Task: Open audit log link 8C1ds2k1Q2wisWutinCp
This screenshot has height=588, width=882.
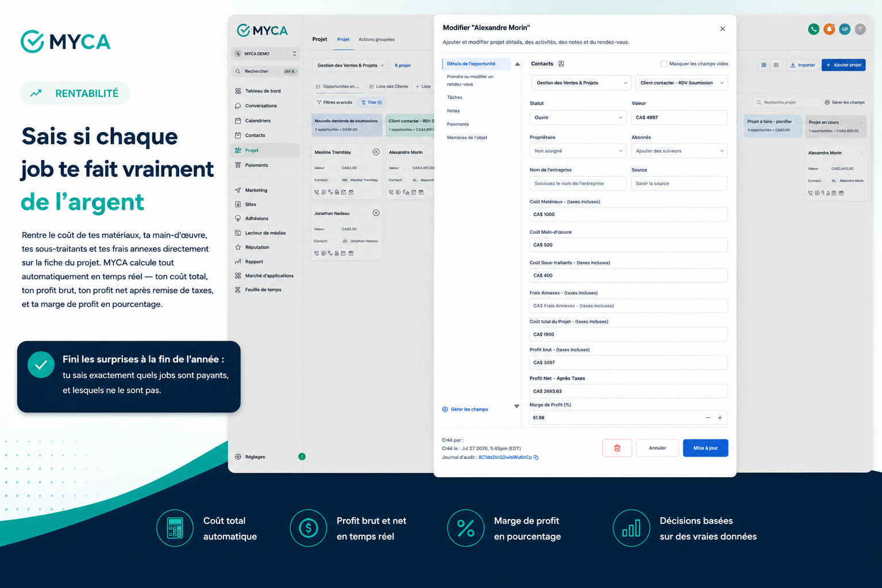Action: (x=505, y=458)
